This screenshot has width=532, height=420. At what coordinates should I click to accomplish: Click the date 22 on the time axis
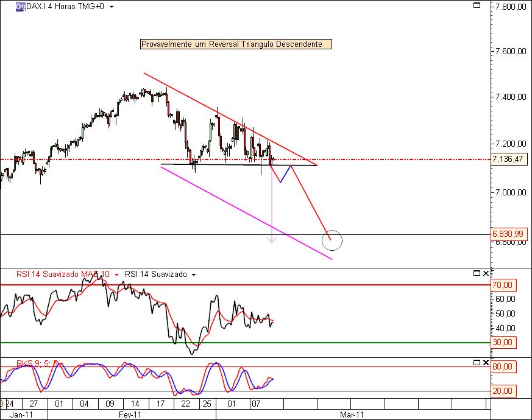coord(186,404)
